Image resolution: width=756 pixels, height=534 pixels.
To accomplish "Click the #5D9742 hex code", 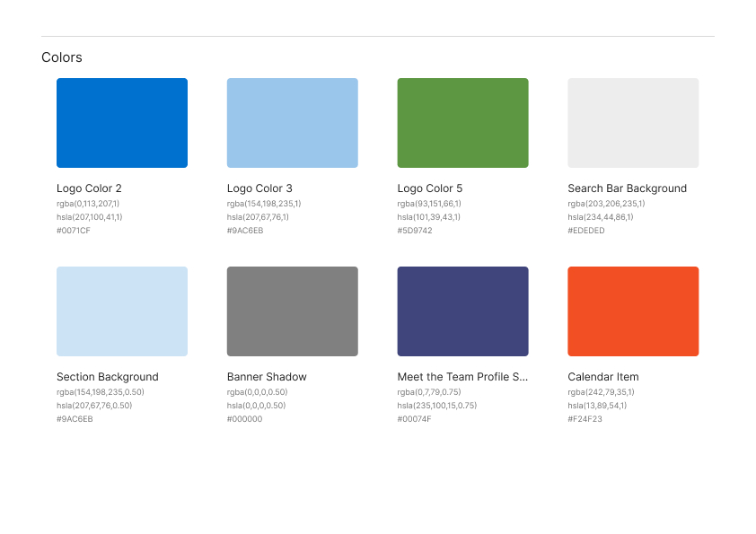I will [415, 231].
